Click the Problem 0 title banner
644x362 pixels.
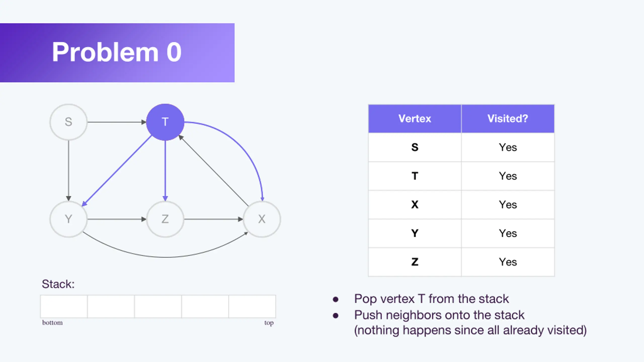[117, 53]
